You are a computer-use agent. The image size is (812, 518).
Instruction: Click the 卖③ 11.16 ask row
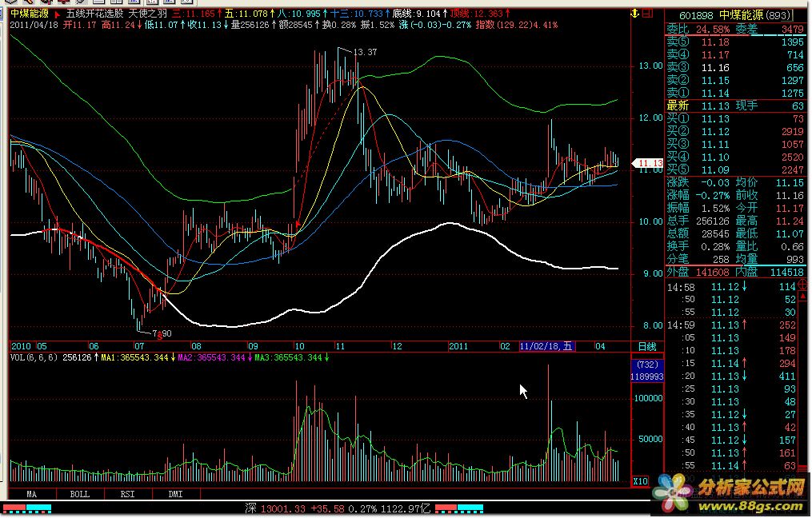[x=735, y=68]
